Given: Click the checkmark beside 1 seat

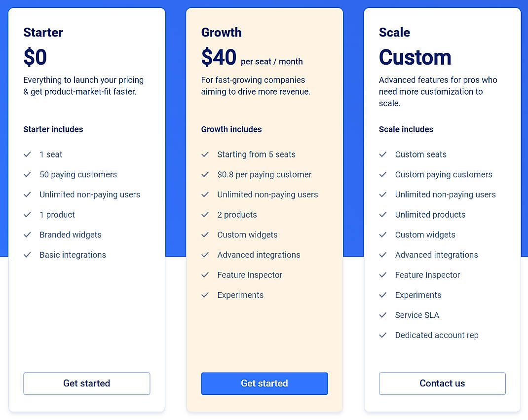Looking at the screenshot, I should pos(28,154).
